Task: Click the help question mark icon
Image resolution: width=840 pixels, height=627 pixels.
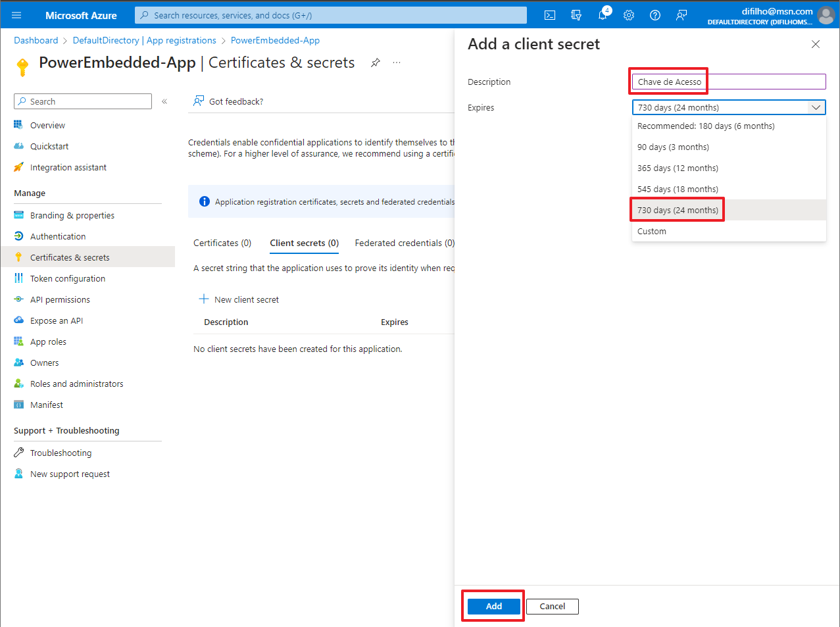Action: coord(655,15)
